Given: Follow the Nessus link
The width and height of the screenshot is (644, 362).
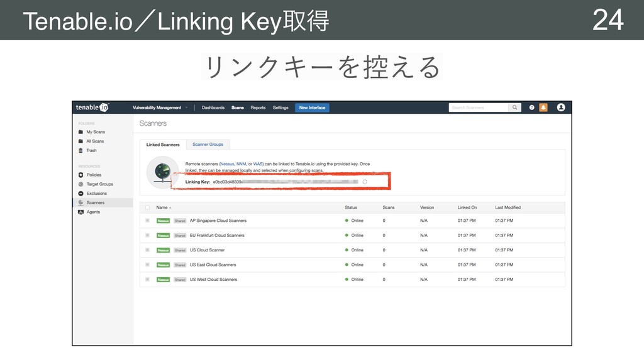Looking at the screenshot, I should pyautogui.click(x=227, y=164).
